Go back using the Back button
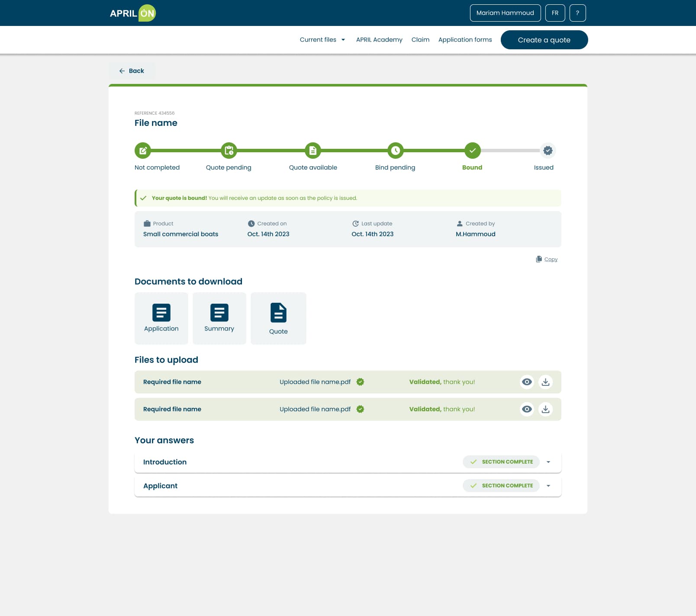 [x=132, y=71]
